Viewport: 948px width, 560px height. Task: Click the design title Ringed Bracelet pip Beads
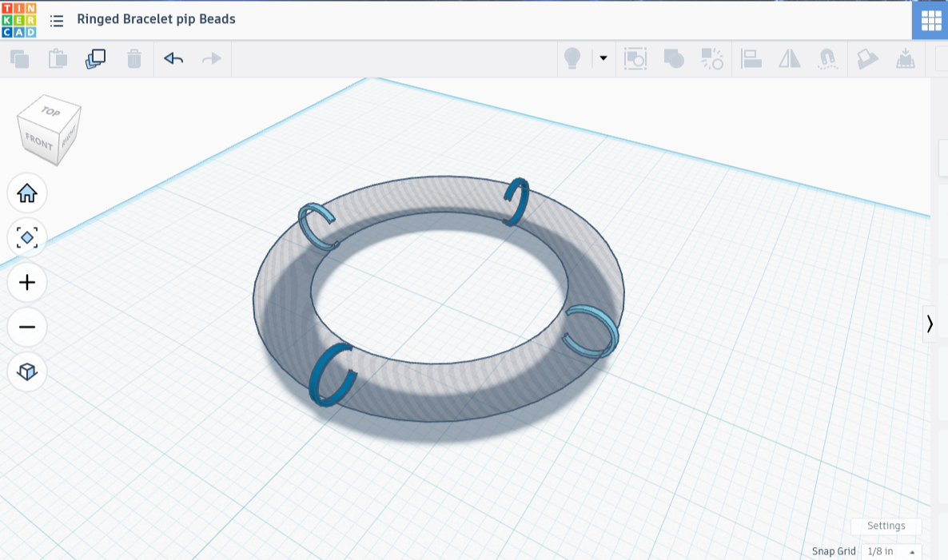pyautogui.click(x=156, y=19)
